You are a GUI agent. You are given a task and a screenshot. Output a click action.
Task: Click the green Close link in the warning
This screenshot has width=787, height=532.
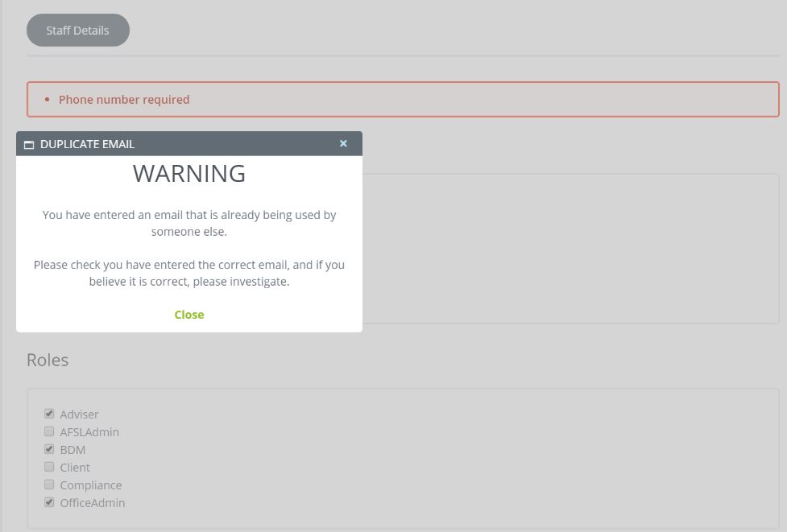(x=189, y=315)
